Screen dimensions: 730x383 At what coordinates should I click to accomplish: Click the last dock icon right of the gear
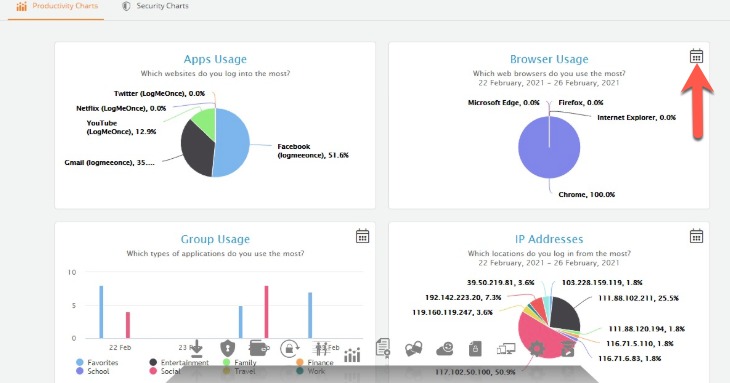click(x=568, y=349)
